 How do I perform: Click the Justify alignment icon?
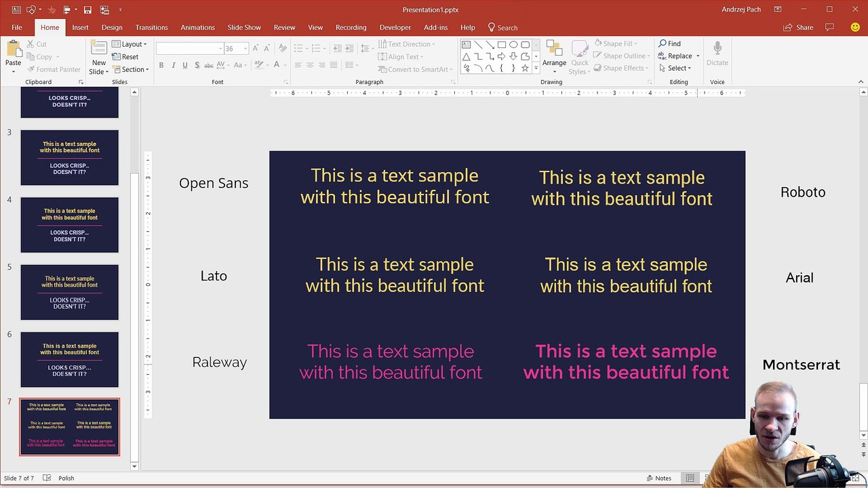point(333,65)
